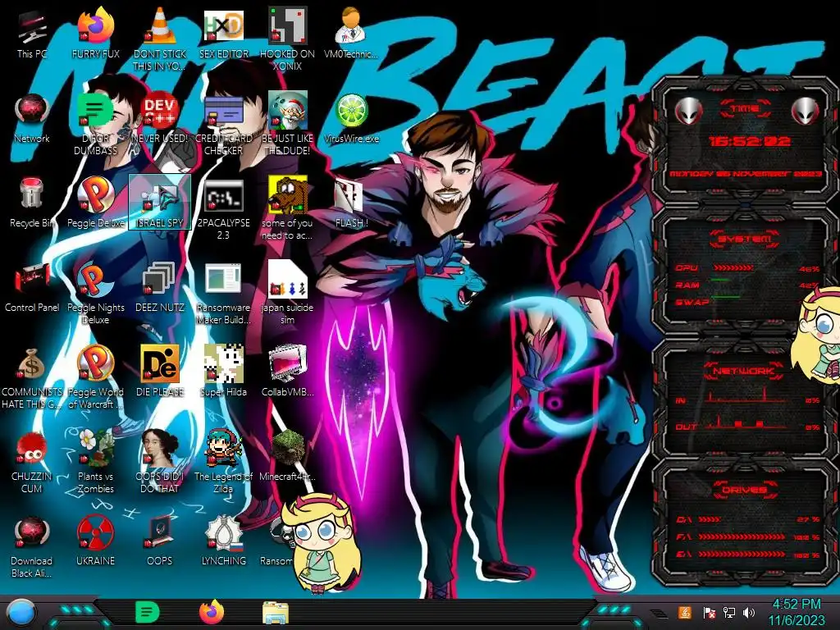Select the VLC traffic cone desktop icon
Image resolution: width=840 pixels, height=630 pixels.
pos(160,39)
